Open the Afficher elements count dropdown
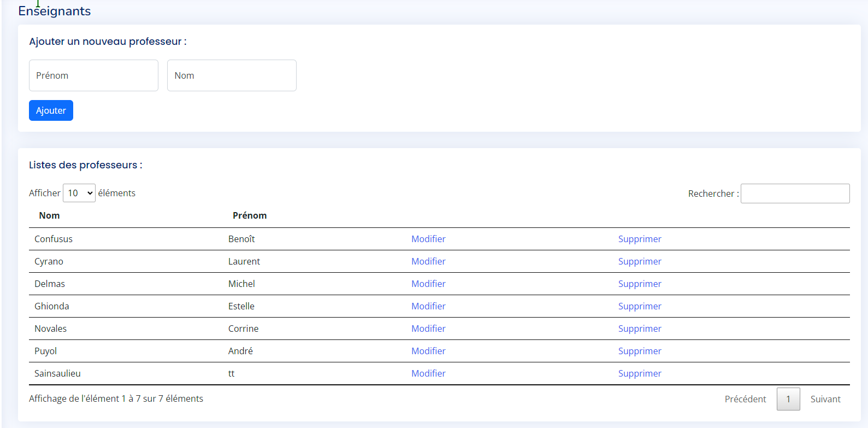 click(79, 193)
